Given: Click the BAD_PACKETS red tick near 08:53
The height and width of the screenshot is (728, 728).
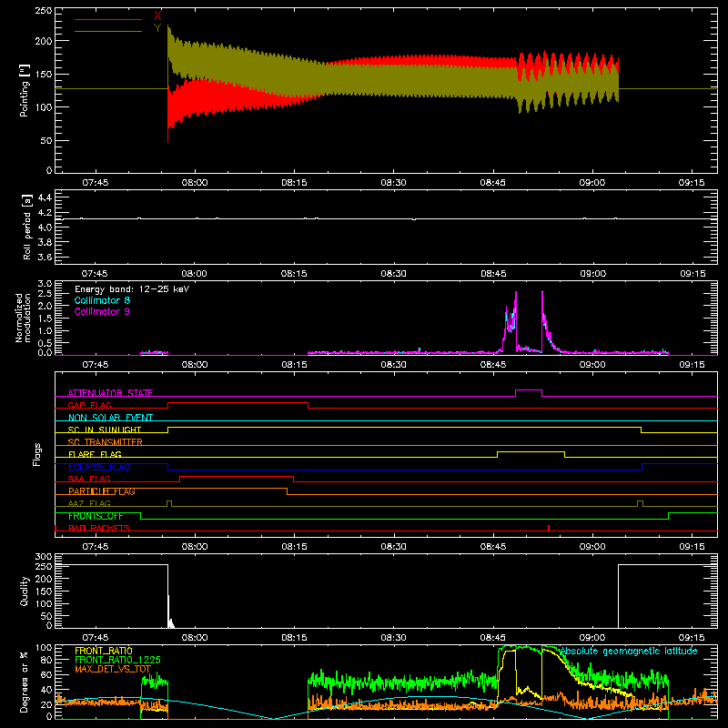Looking at the screenshot, I should click(549, 528).
